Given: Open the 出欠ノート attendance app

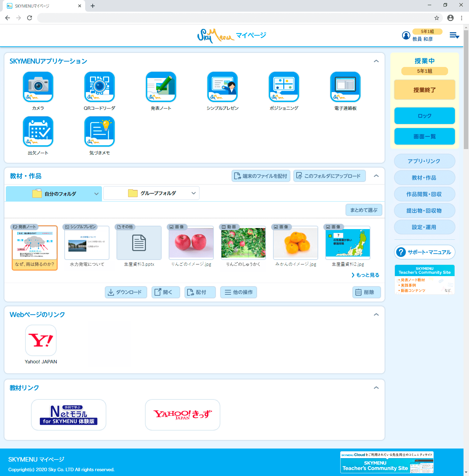Looking at the screenshot, I should click(x=38, y=131).
